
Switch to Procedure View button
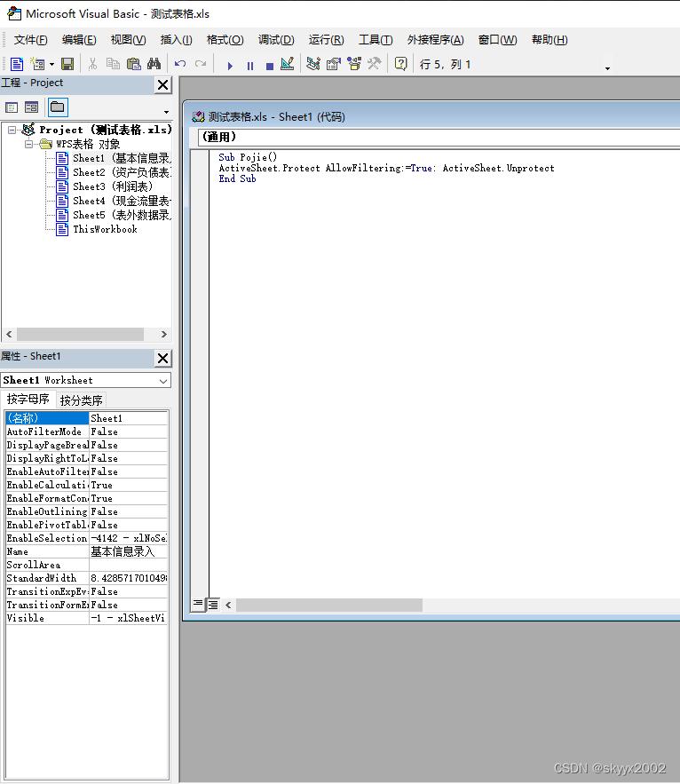tap(199, 605)
